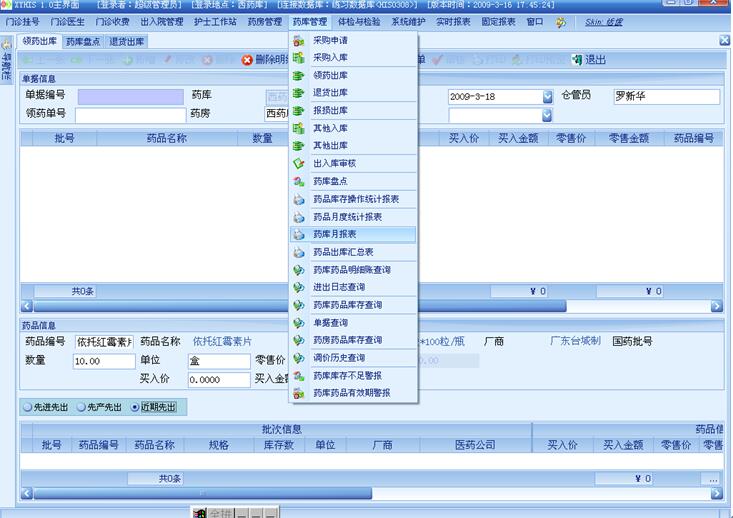Click the yellow tool icon after 窗口
Viewport: 733px width, 518px height.
561,22
